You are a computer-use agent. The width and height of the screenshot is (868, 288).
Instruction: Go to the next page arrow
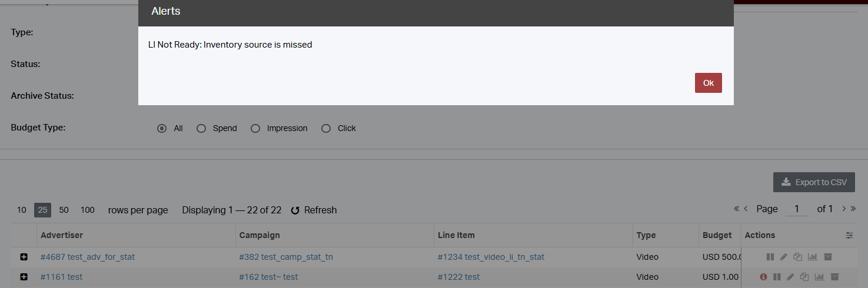[x=844, y=209]
